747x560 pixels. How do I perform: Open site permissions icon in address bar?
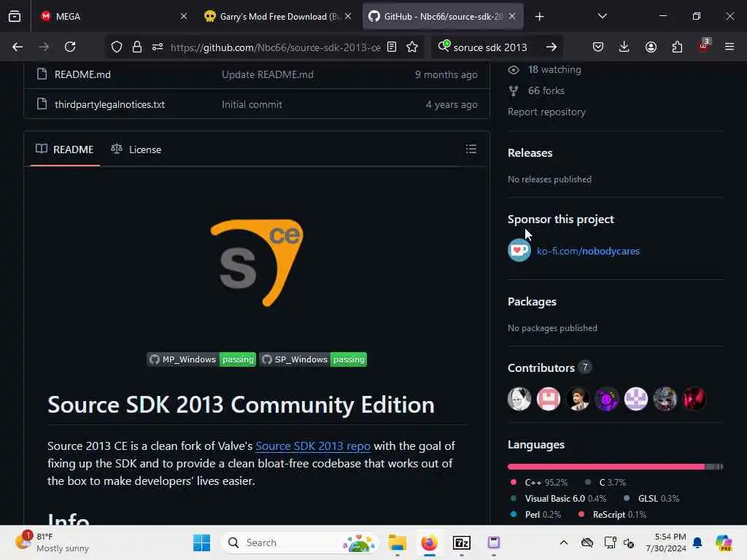click(x=158, y=47)
